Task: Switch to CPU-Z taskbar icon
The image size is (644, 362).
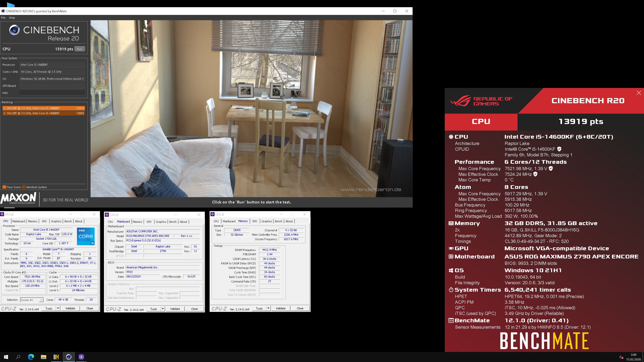Action: click(x=81, y=357)
